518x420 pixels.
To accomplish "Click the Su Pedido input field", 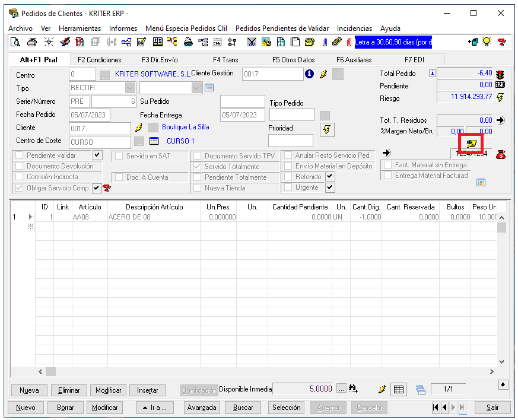I will pyautogui.click(x=242, y=101).
